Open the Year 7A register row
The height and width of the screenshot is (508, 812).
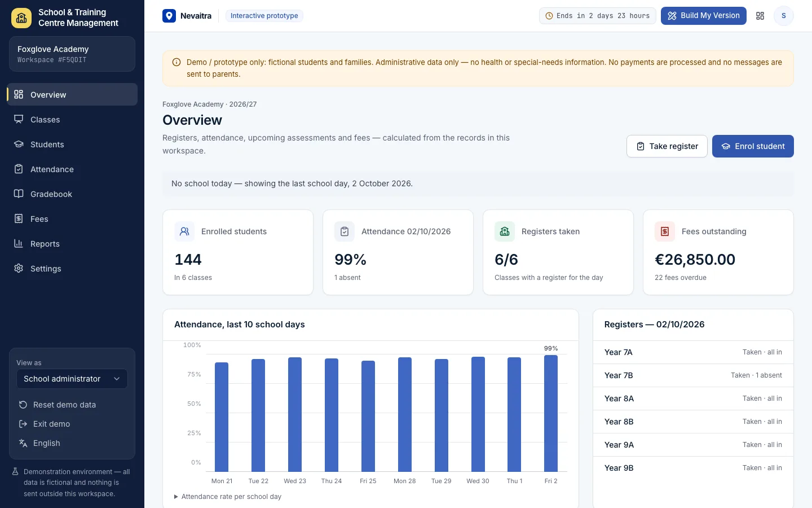click(x=693, y=352)
